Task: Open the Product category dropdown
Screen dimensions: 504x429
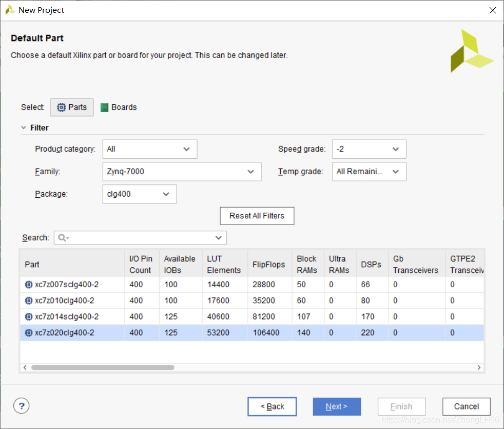Action: point(150,149)
